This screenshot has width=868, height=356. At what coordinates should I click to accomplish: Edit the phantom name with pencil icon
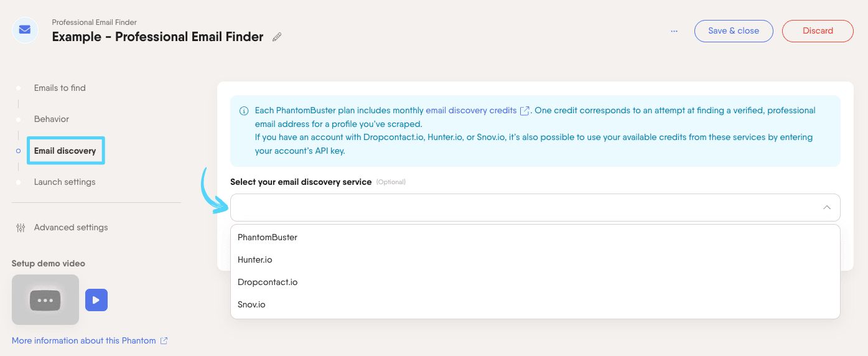[x=277, y=37]
